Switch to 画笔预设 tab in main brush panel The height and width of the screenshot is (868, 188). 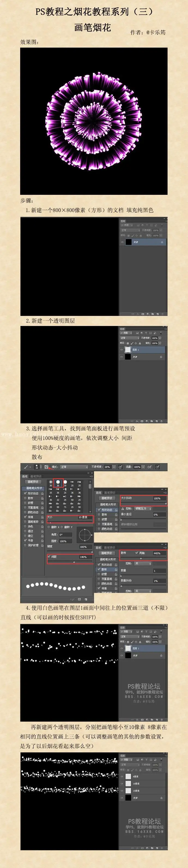(x=36, y=476)
